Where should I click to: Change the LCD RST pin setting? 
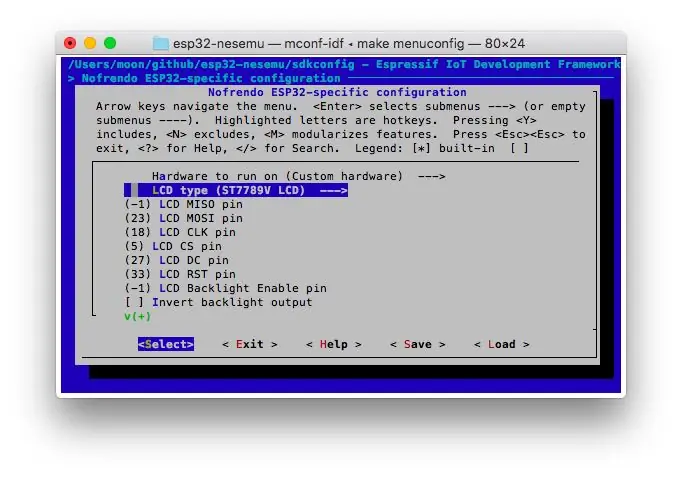pyautogui.click(x=180, y=274)
